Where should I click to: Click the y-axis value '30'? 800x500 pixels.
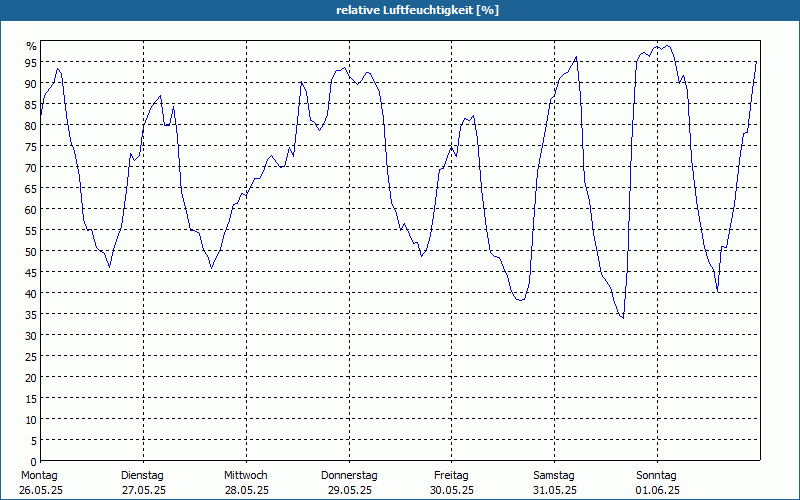pyautogui.click(x=31, y=336)
